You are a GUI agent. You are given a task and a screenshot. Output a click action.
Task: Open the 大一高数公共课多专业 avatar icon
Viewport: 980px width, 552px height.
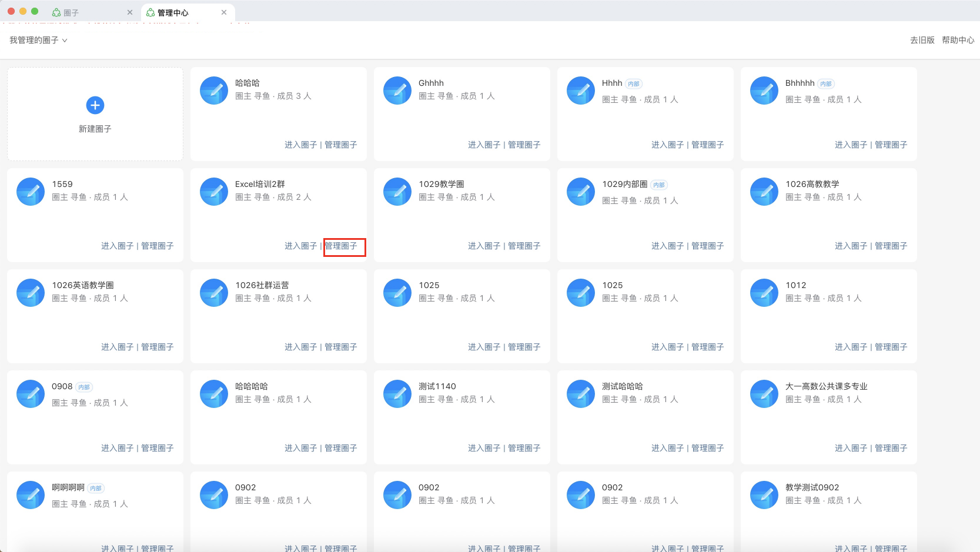coord(764,394)
